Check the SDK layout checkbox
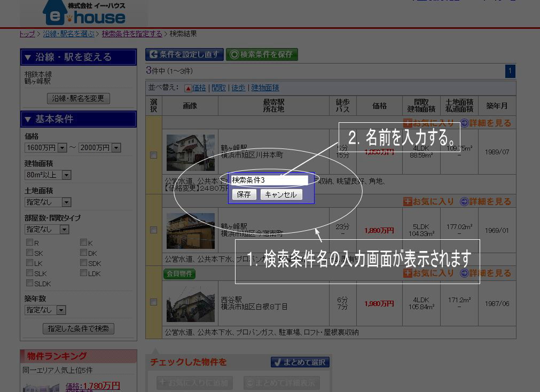This screenshot has width=540, height=392. tap(83, 263)
